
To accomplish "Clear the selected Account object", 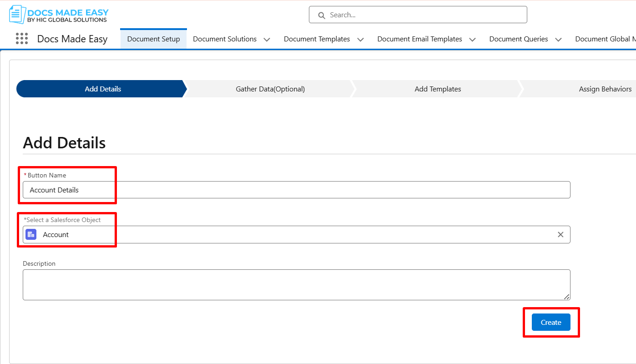I will (x=560, y=234).
